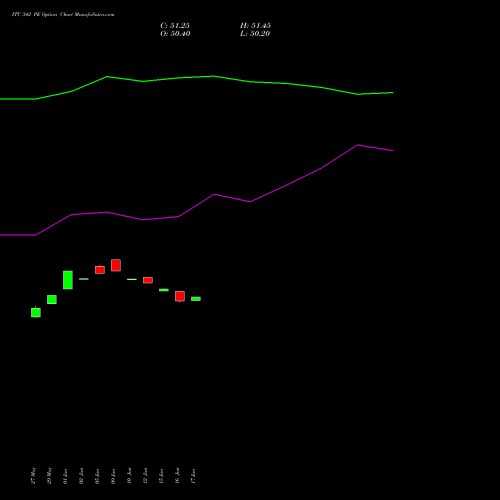500x500 pixels.
Task: Click the high price H: 51.45 label
Action: 255,26
